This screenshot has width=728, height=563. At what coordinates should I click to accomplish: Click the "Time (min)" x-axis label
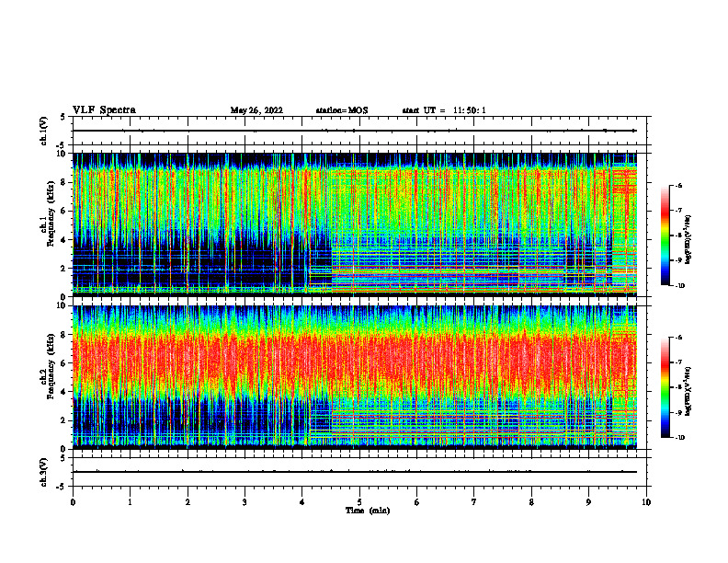[x=368, y=511]
